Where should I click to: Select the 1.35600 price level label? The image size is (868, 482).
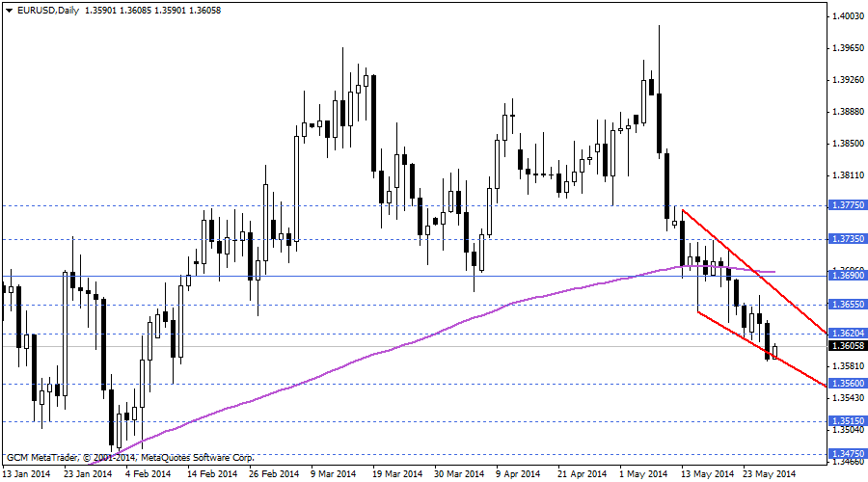point(848,384)
